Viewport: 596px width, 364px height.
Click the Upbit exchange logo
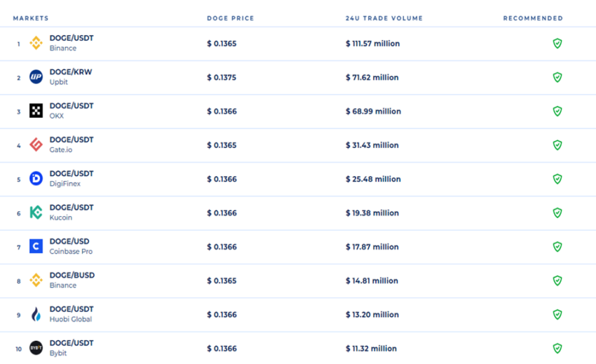click(x=36, y=77)
